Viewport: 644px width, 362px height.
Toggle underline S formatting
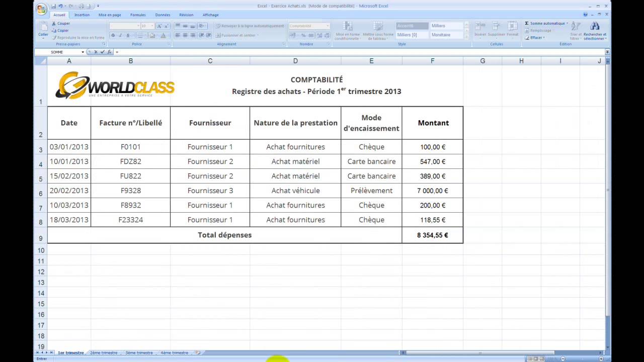pos(128,35)
